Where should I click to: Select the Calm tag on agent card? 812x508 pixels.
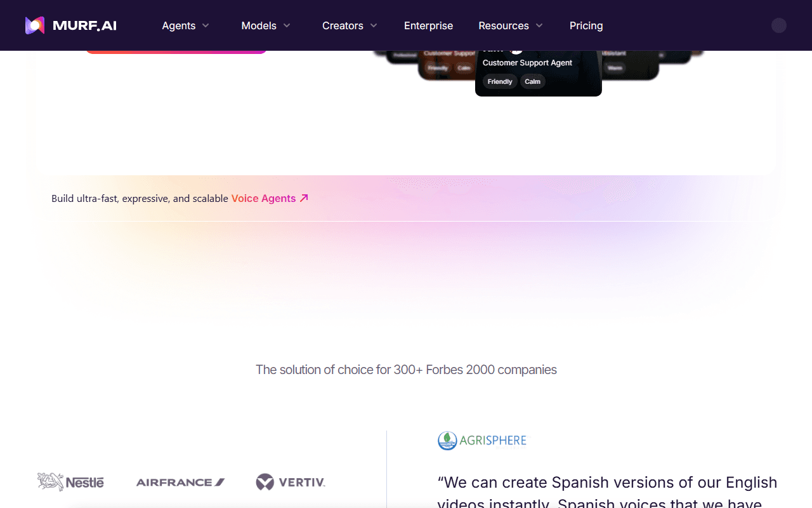click(533, 81)
